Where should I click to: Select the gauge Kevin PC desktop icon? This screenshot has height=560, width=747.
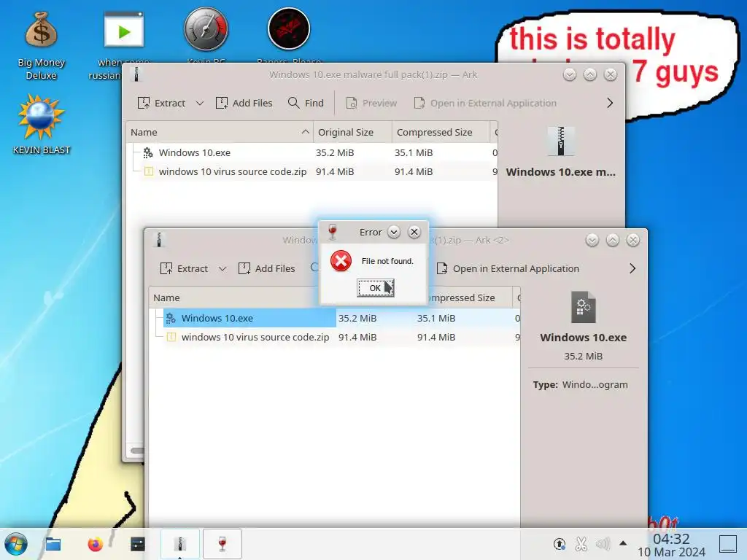[206, 29]
